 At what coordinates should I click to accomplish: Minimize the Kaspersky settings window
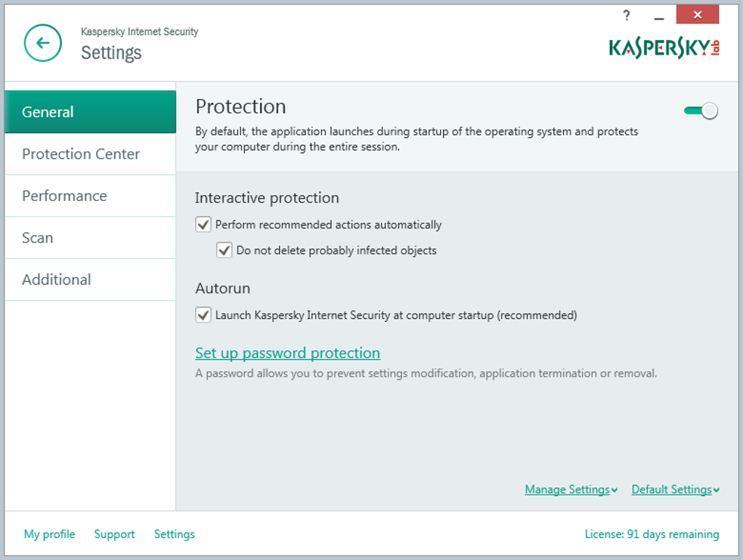659,16
